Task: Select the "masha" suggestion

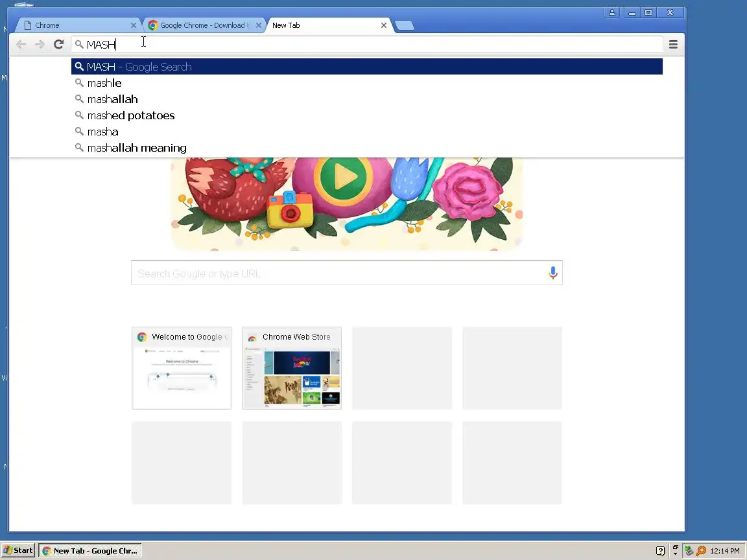Action: (367, 132)
